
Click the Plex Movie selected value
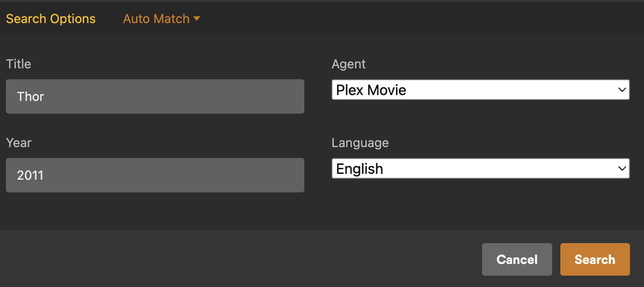[371, 90]
